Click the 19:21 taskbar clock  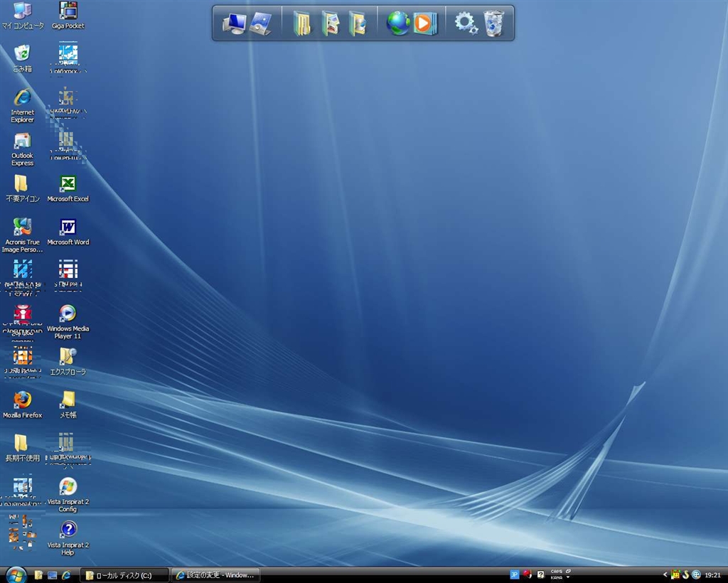712,575
